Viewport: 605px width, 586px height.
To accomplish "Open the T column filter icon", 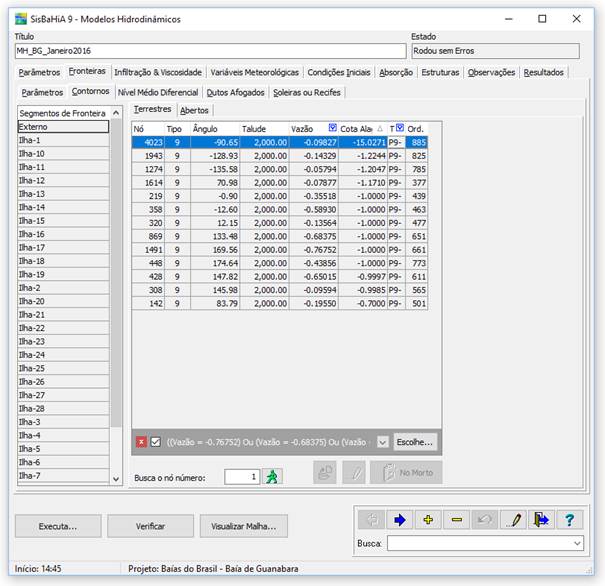I will [x=400, y=128].
